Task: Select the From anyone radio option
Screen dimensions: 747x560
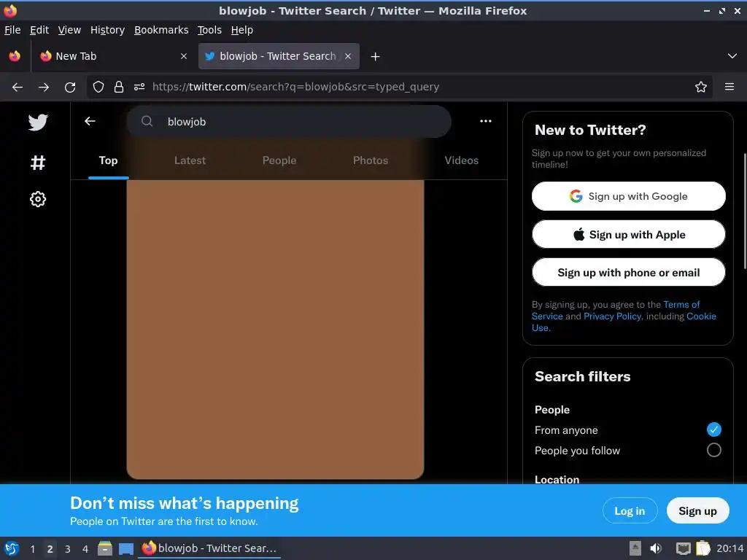Action: click(713, 429)
